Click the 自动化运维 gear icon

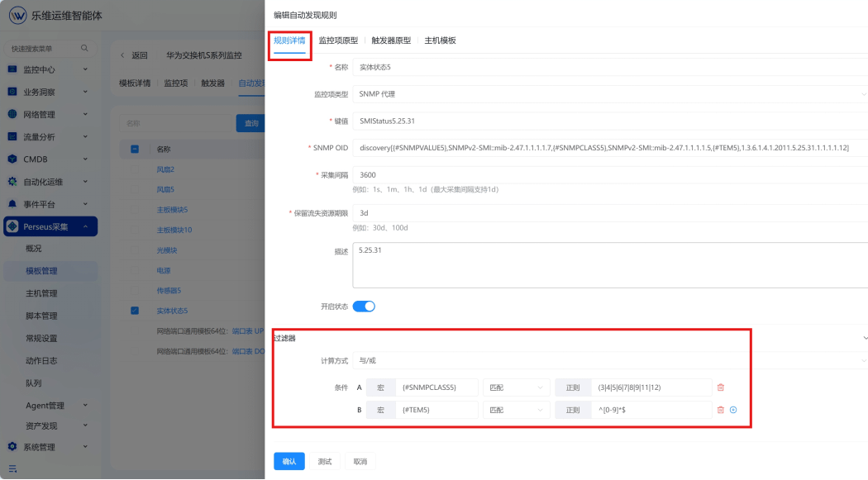pyautogui.click(x=12, y=182)
